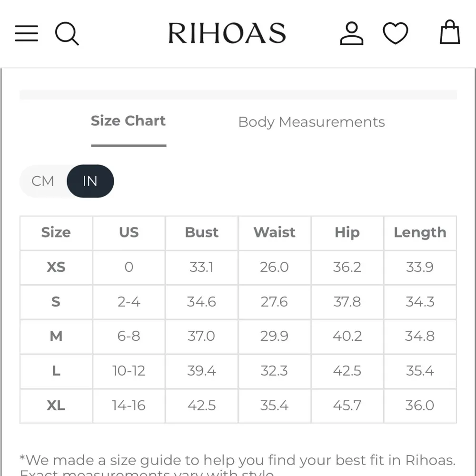Click the XS size row label

click(56, 267)
